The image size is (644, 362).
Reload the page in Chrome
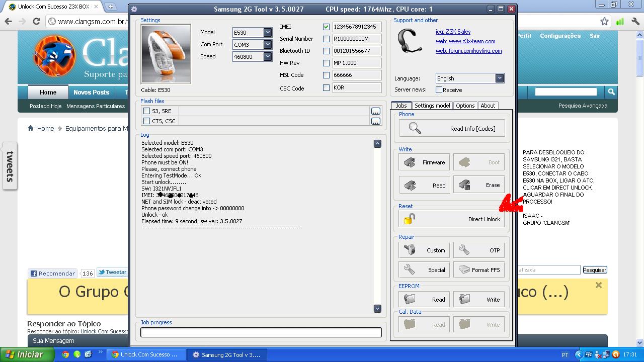[36, 21]
